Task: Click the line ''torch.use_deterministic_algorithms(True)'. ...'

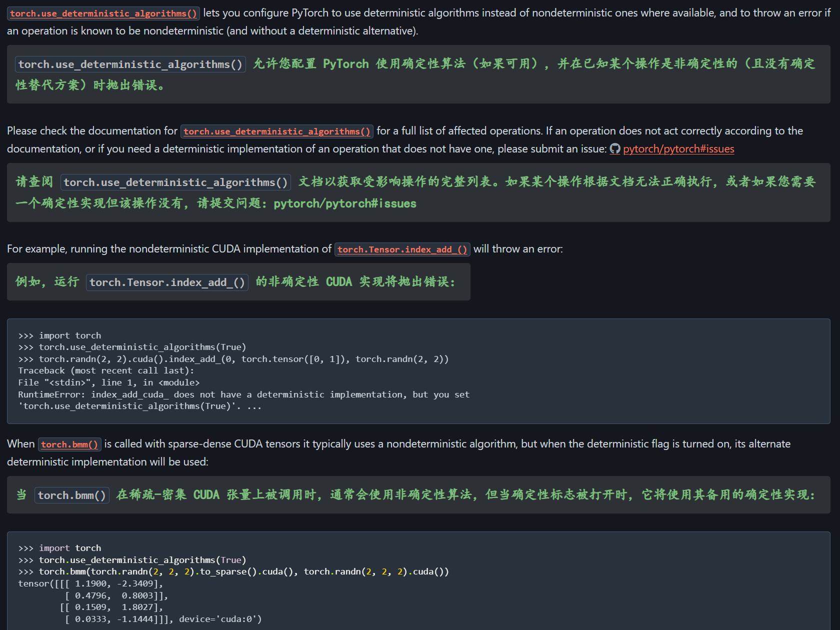Action: (x=140, y=406)
